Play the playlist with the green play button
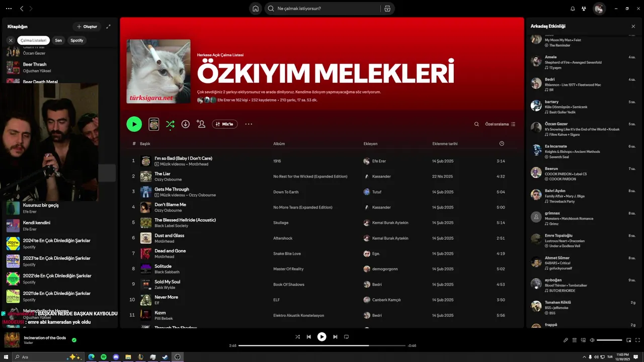Image resolution: width=644 pixels, height=362 pixels. click(134, 124)
